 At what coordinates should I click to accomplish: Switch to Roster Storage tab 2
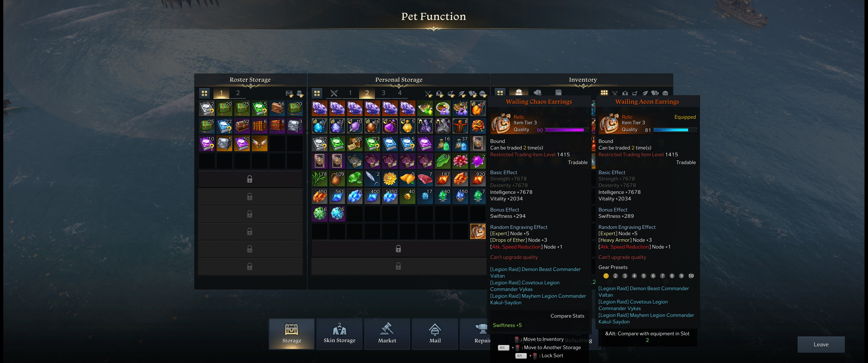pyautogui.click(x=237, y=93)
